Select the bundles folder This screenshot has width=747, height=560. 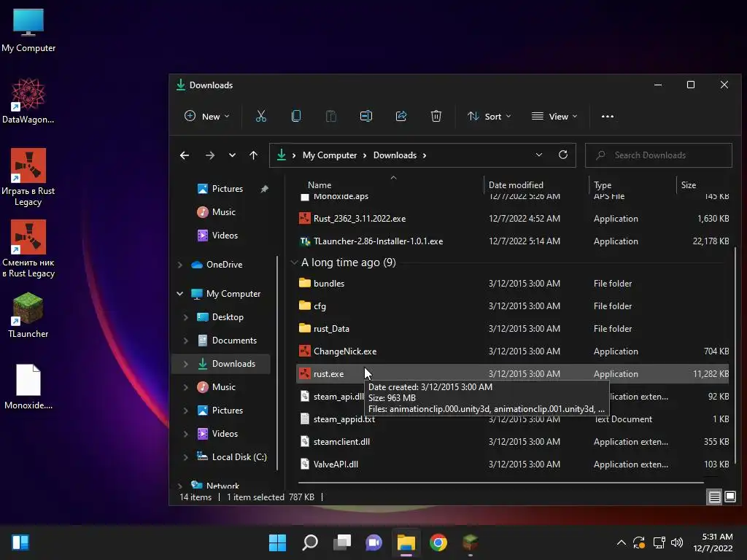pyautogui.click(x=513, y=284)
